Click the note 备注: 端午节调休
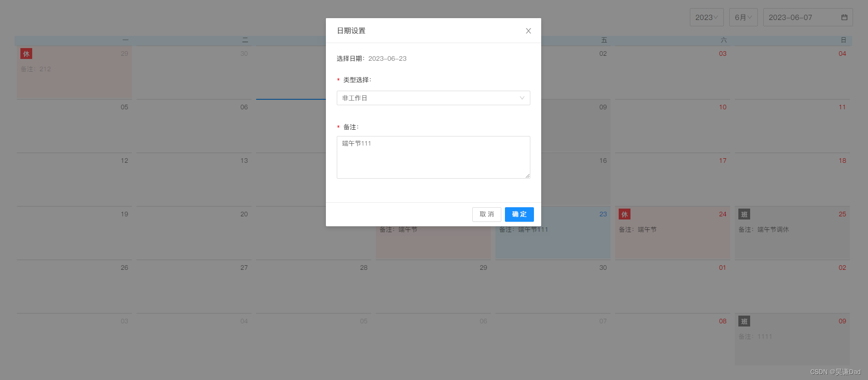 [x=764, y=229]
